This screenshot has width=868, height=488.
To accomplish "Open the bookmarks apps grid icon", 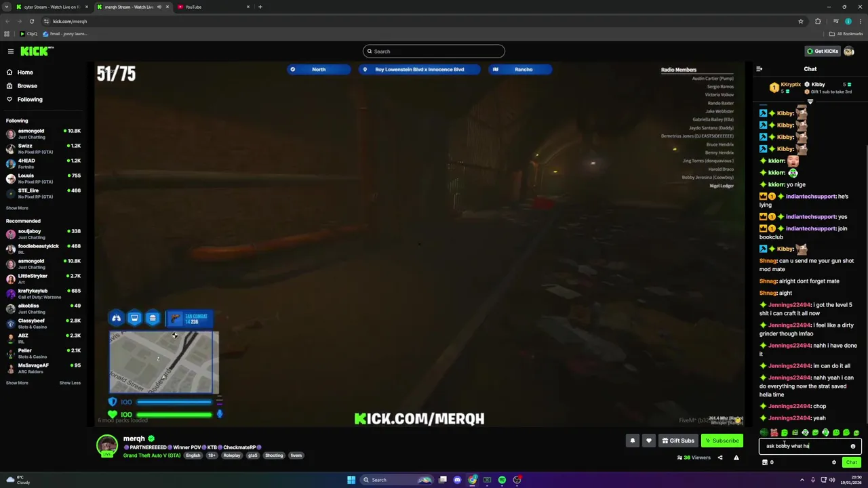I will (7, 34).
